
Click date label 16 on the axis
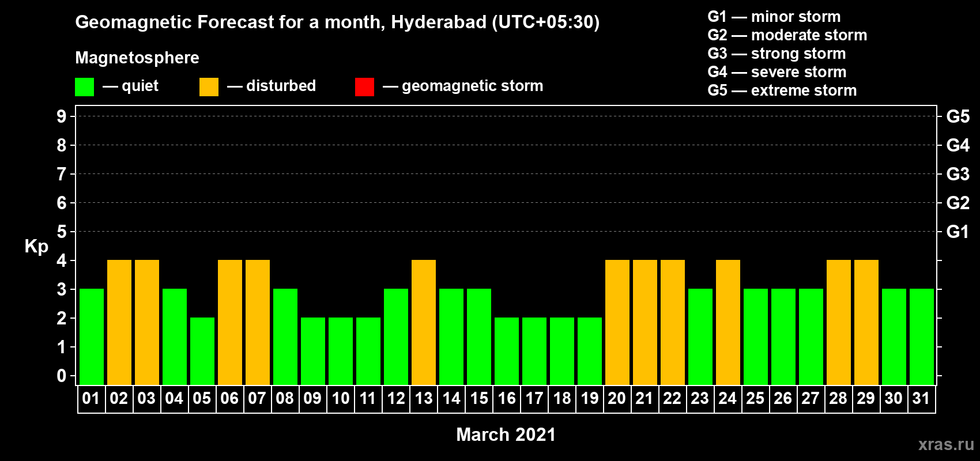click(x=507, y=399)
